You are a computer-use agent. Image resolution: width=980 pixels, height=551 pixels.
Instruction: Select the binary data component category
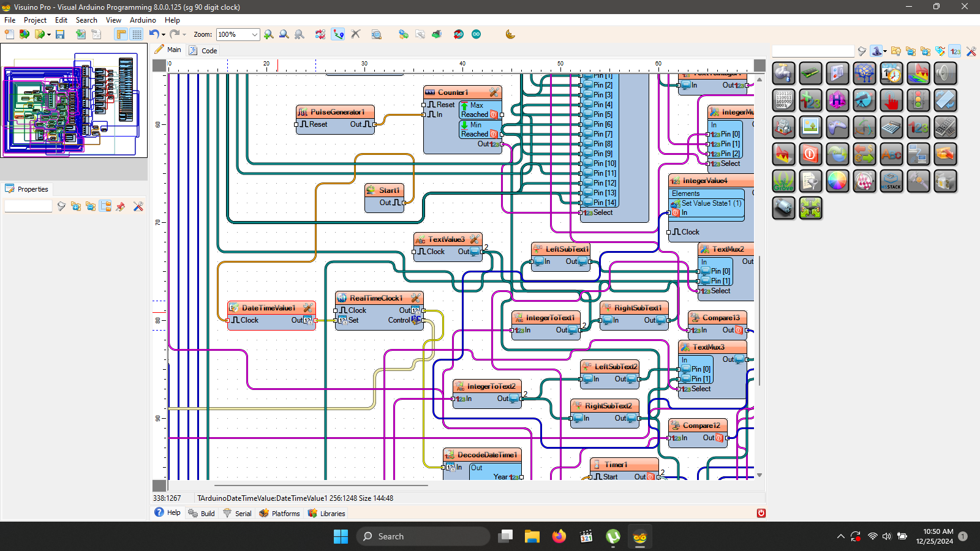[783, 100]
